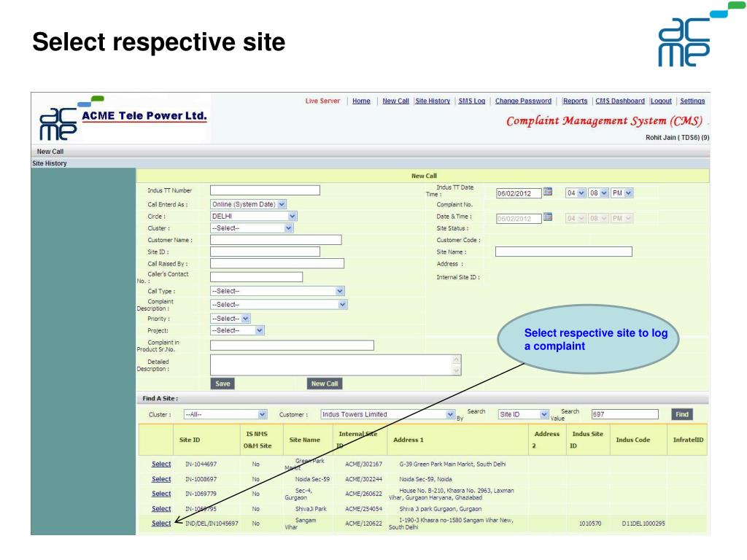Click the New Call button below form
The image size is (747, 560).
click(x=325, y=384)
